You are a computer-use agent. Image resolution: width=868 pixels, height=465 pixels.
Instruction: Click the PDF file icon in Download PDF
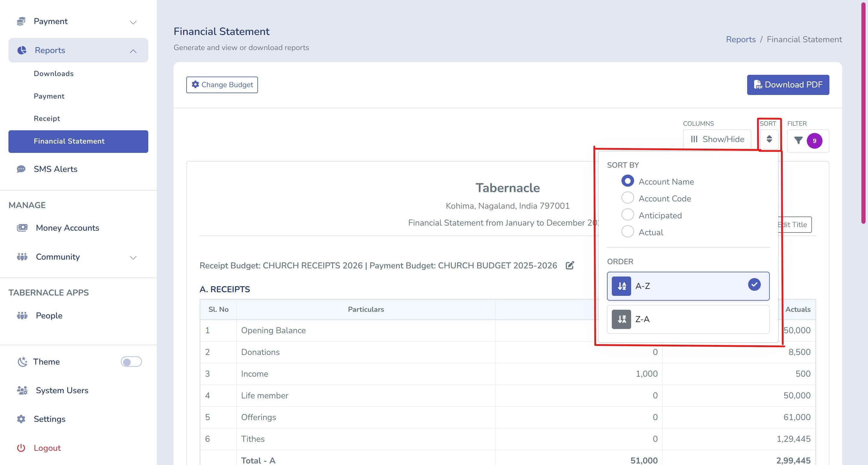coord(758,85)
